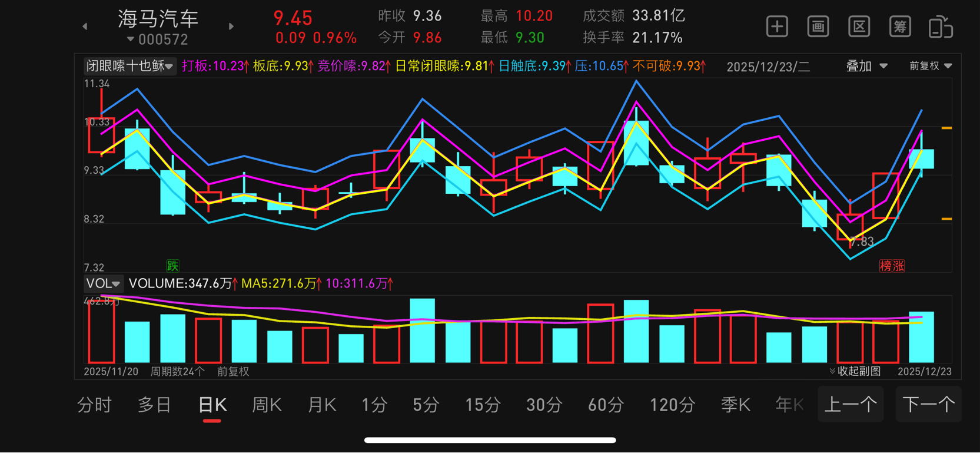Viewport: 980px width, 453px height.
Task: Open the 前复权 adjustment dropdown
Action: click(931, 66)
